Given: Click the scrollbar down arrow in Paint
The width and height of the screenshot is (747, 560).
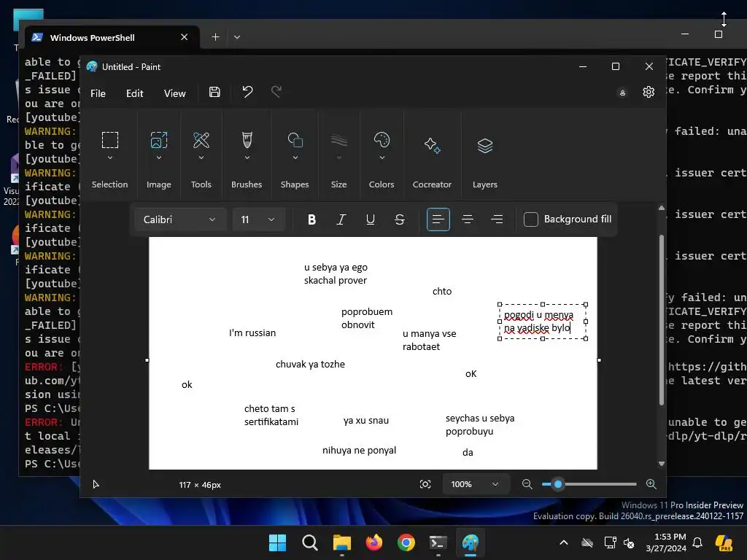Looking at the screenshot, I should (x=661, y=463).
